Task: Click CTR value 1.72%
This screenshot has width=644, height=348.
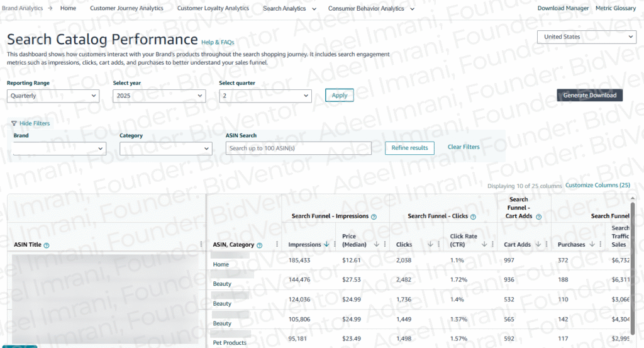Action: [458, 280]
